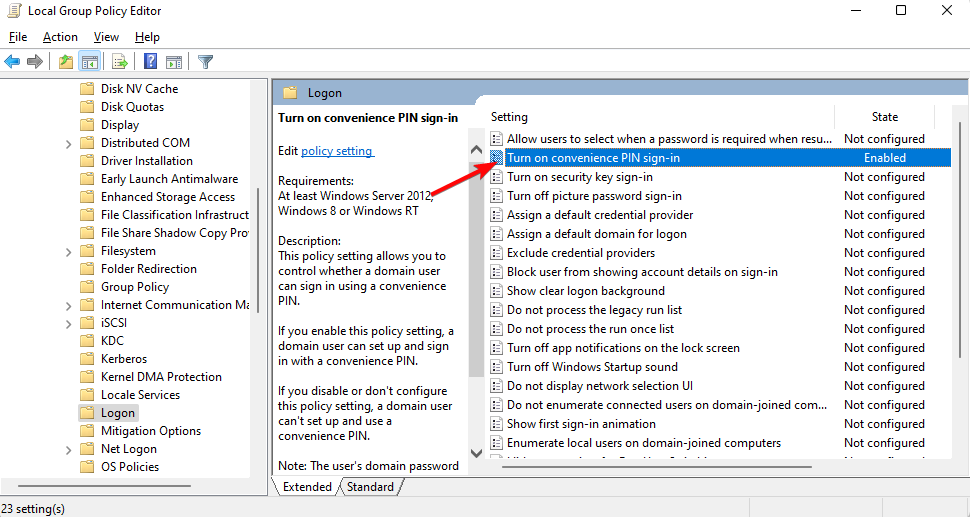The image size is (970, 517).
Task: Expand the Internet Communication Management node
Action: pyautogui.click(x=69, y=306)
